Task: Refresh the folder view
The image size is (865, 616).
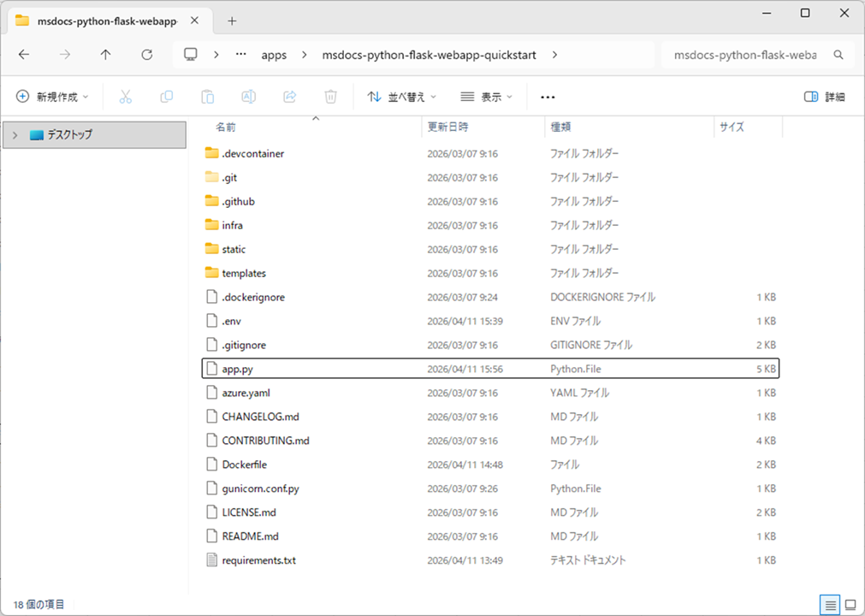Action: pos(145,54)
